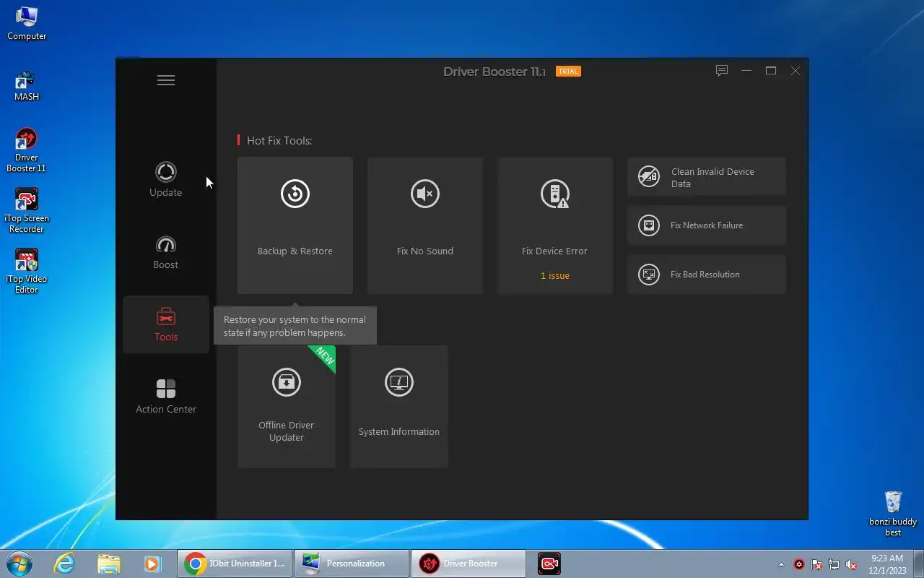This screenshot has width=924, height=578.
Task: Open the Action Center section
Action: pyautogui.click(x=166, y=397)
